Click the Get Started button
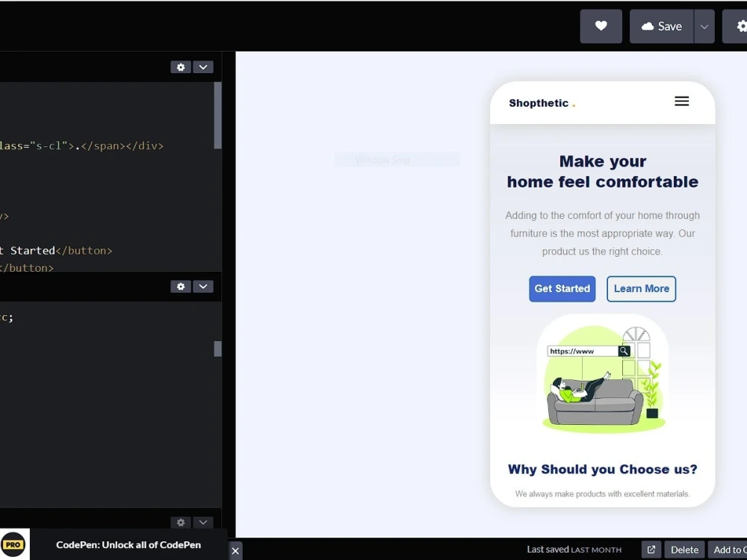 point(562,288)
